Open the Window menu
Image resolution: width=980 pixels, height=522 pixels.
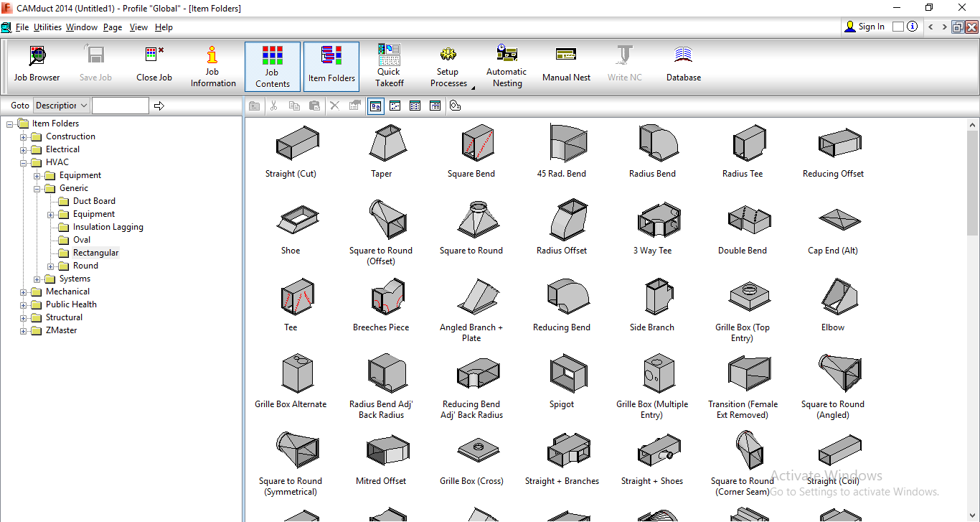[82, 27]
